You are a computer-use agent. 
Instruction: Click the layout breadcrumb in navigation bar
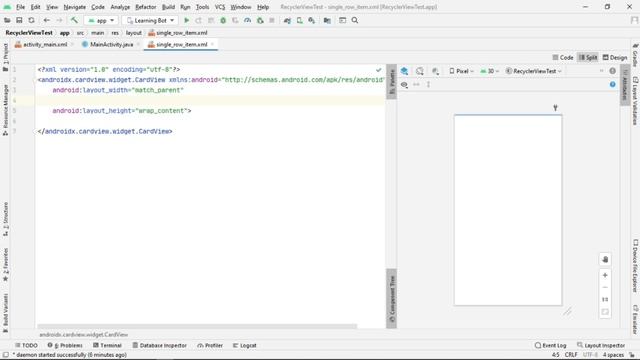[133, 33]
